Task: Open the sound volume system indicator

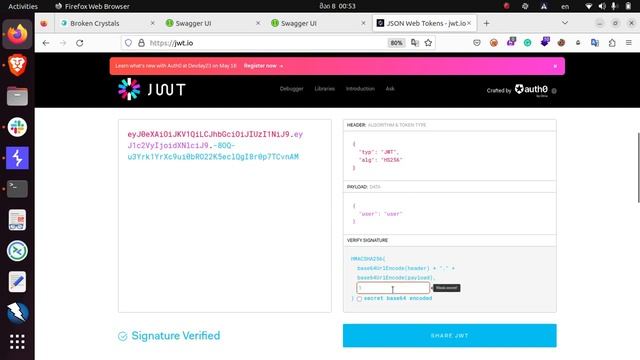Action: 602,6
